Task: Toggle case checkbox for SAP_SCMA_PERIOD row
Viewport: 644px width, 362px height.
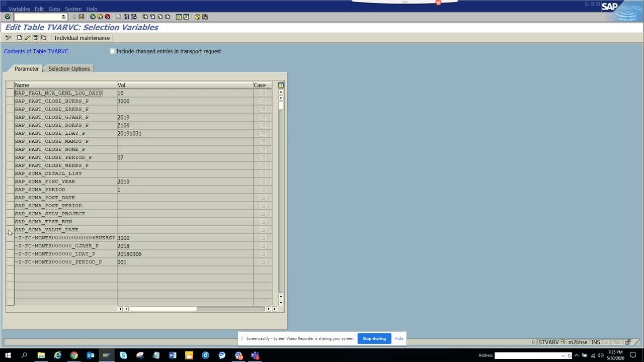Action: [x=263, y=190]
